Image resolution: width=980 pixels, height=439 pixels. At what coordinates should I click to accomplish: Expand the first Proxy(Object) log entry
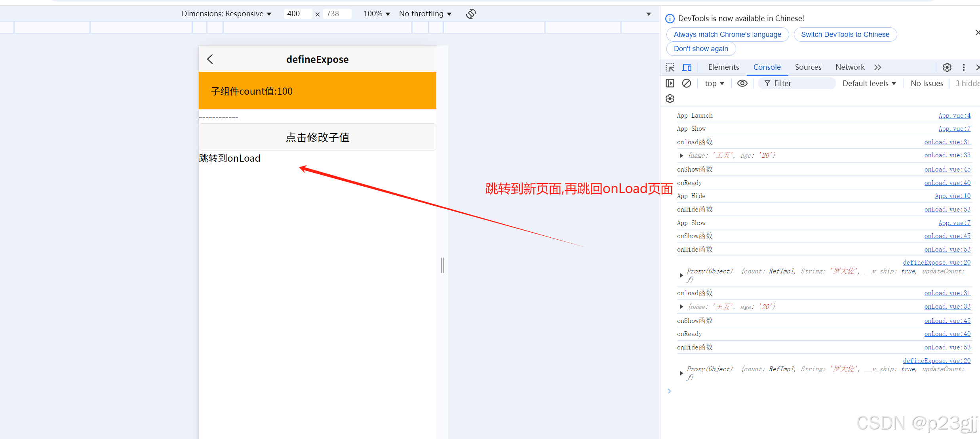point(681,275)
